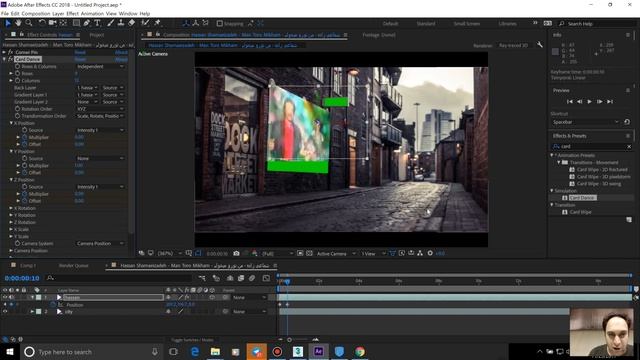Screen dimensions: 640x360
Task: Click Reset Exposure icon in viewer footer
Action: [430, 253]
